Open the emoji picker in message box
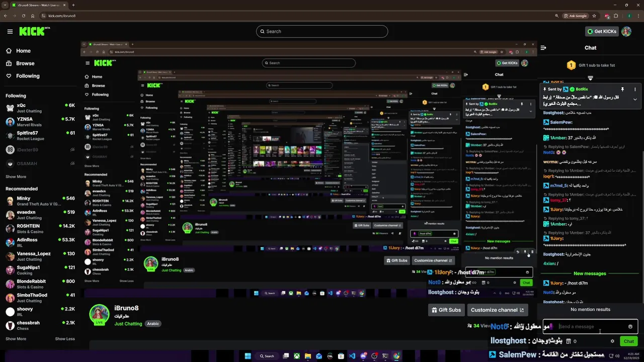Image resolution: width=644 pixels, height=362 pixels. (x=630, y=326)
